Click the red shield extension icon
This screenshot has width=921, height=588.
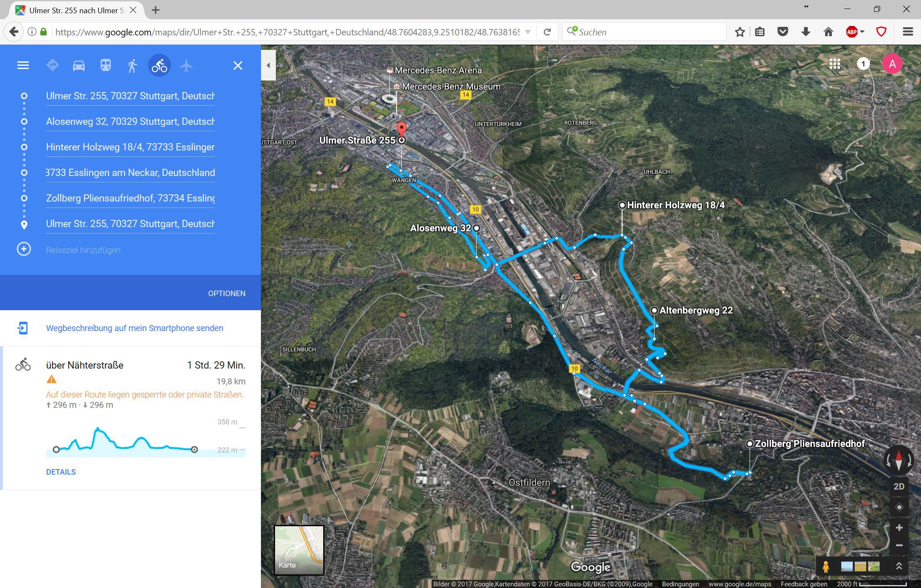point(881,32)
